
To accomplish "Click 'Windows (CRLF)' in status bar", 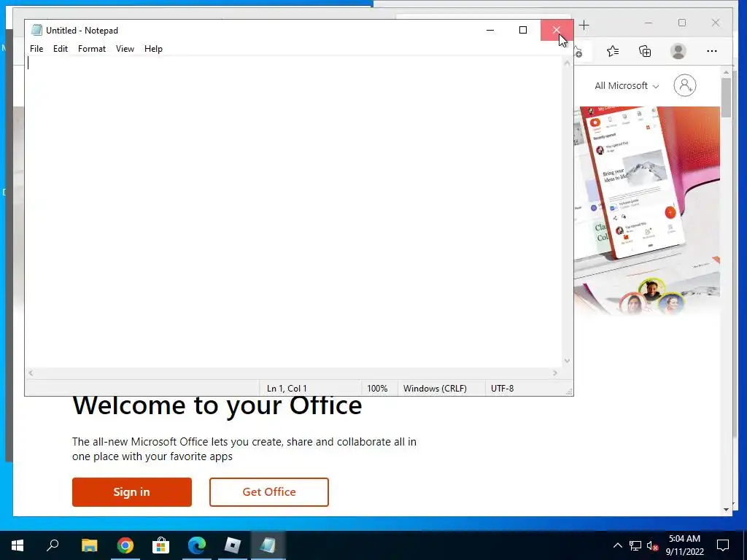I will click(x=435, y=389).
